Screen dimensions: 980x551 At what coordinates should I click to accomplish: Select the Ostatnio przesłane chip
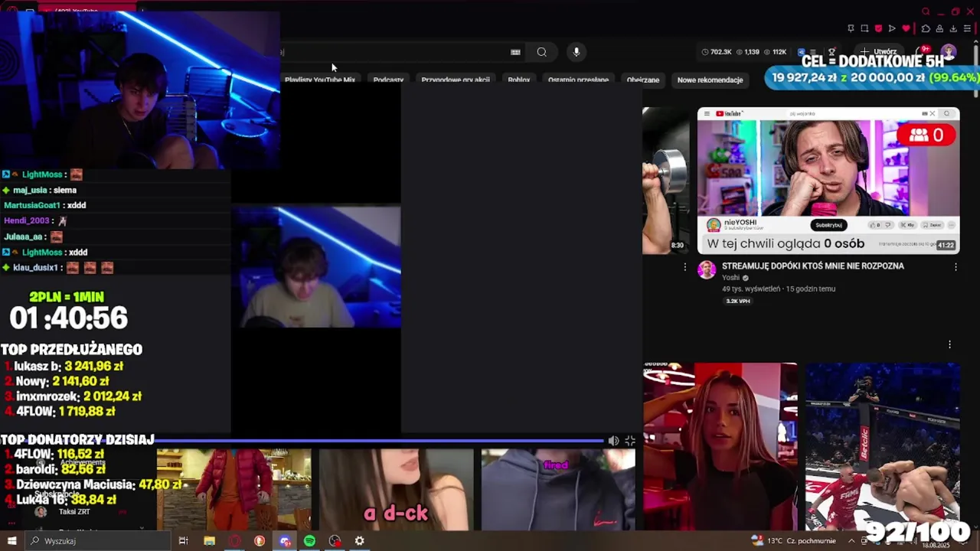point(578,80)
